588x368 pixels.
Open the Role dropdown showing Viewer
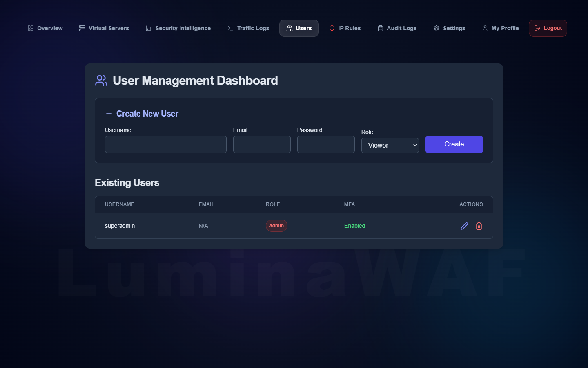coord(390,145)
